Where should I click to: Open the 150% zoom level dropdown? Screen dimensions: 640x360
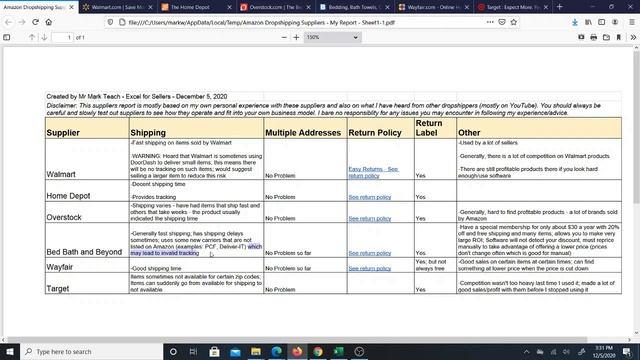pos(332,37)
